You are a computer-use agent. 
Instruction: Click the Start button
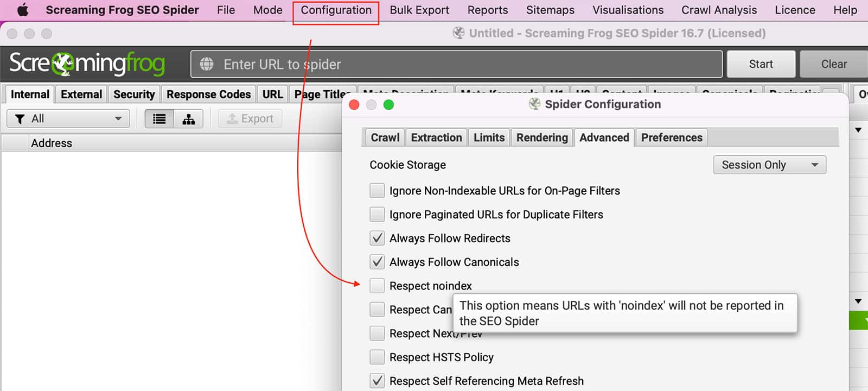[761, 64]
